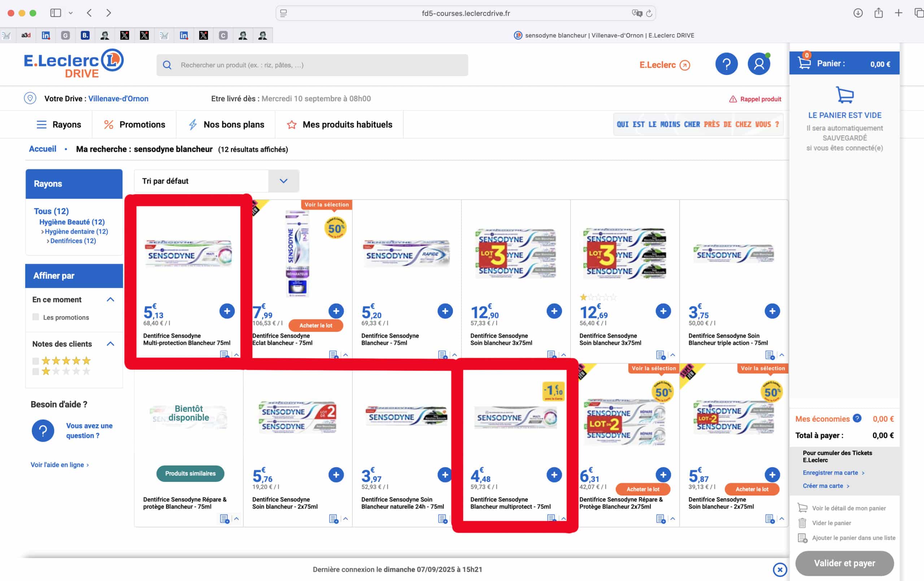Open the Qui est le moins cher banner
Viewport: 924px width, 581px height.
(x=698, y=124)
